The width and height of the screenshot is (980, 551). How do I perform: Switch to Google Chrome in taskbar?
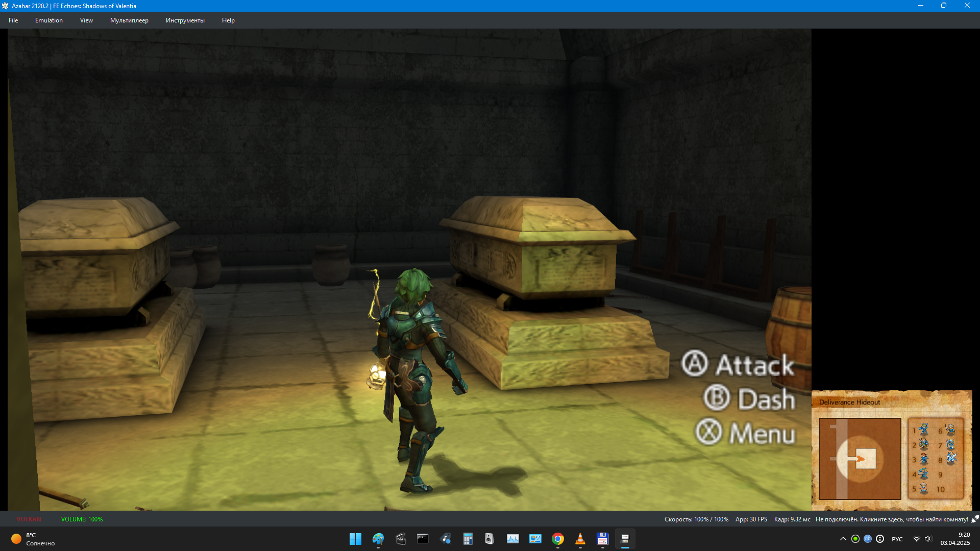pyautogui.click(x=557, y=539)
